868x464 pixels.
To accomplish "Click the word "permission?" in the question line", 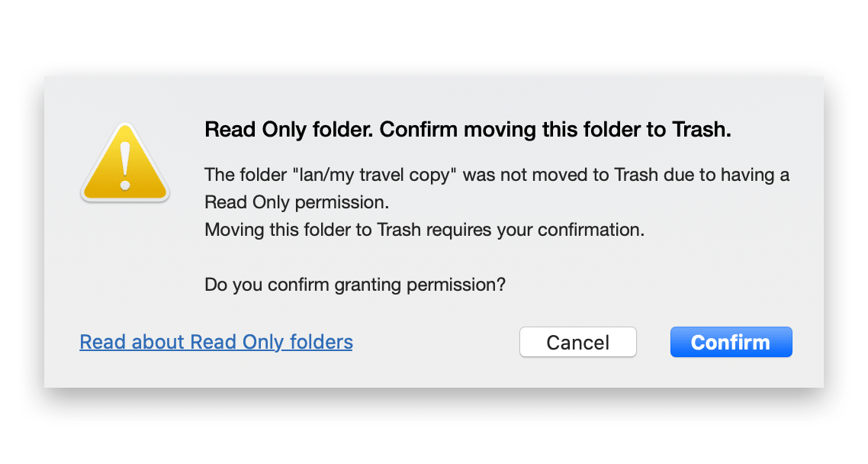I will (x=456, y=285).
